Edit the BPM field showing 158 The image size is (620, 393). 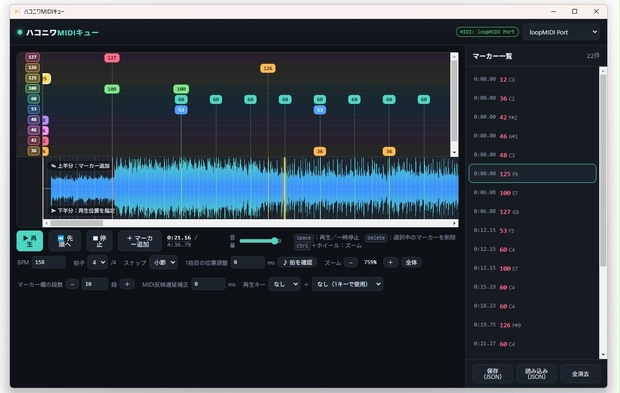point(48,262)
